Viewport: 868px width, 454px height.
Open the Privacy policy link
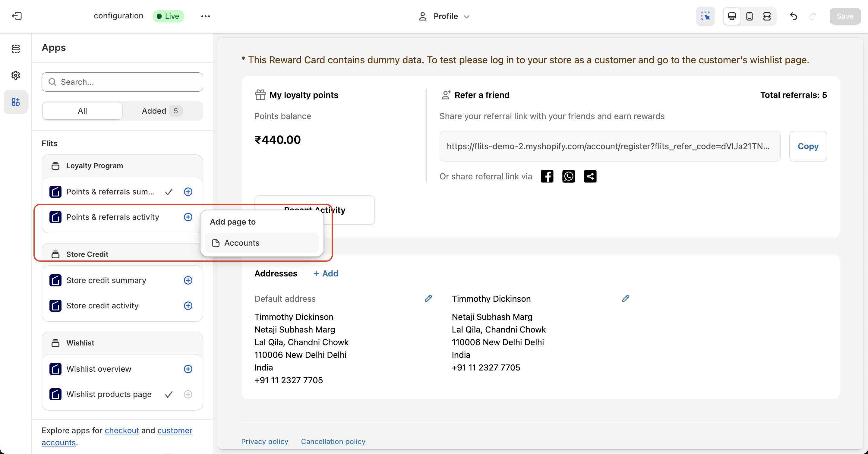click(264, 441)
